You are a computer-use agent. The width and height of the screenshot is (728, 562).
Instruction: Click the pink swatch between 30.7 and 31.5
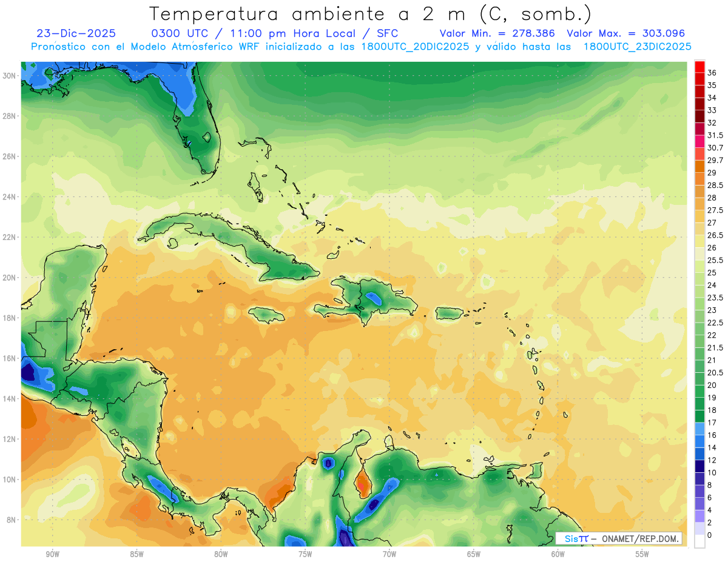(700, 142)
